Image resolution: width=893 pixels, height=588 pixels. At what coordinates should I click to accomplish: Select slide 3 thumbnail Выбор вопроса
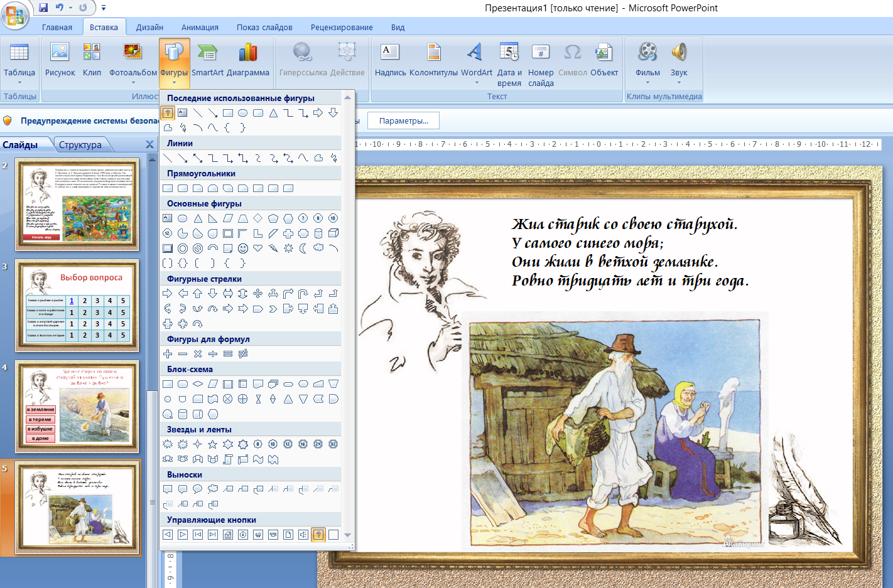pyautogui.click(x=77, y=305)
